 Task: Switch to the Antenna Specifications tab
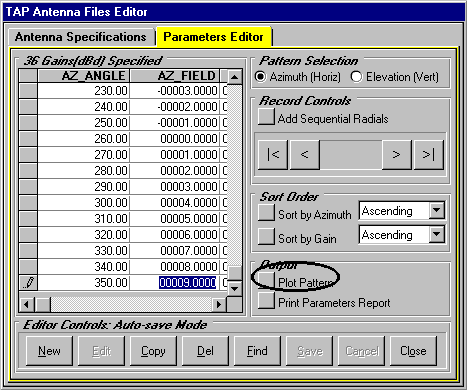(x=81, y=37)
